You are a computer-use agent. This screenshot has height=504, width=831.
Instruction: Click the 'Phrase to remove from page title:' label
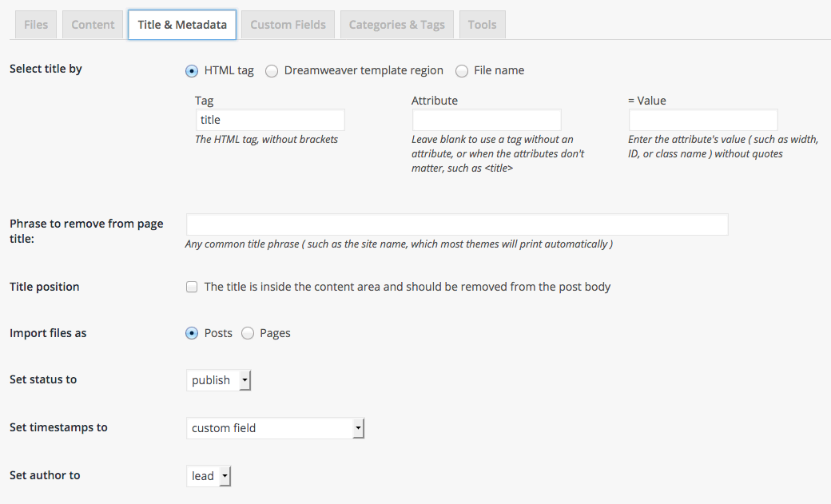point(86,231)
